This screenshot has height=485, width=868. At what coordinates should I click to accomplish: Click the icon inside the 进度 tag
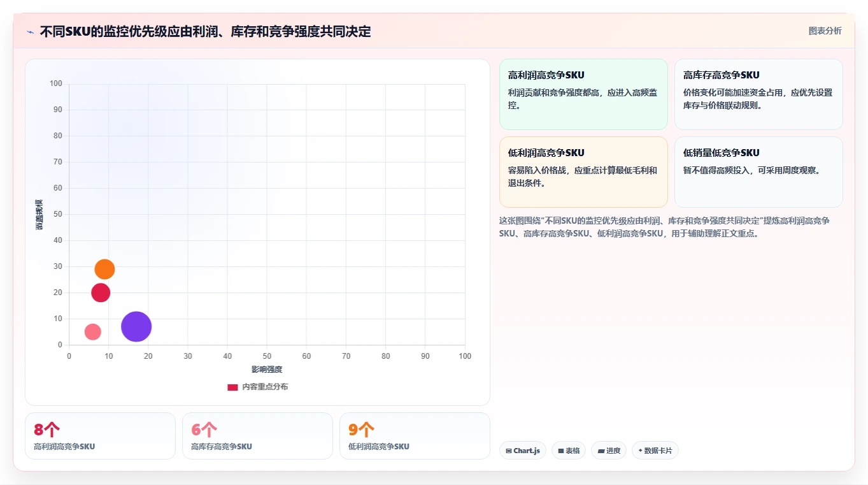click(x=601, y=451)
